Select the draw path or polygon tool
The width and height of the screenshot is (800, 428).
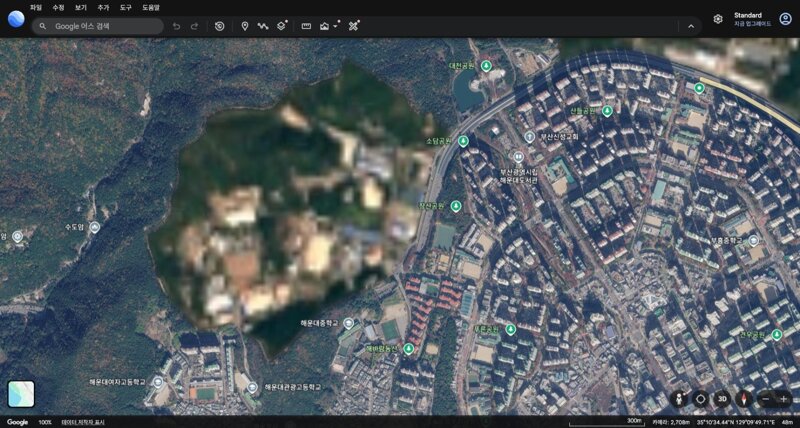(x=263, y=27)
